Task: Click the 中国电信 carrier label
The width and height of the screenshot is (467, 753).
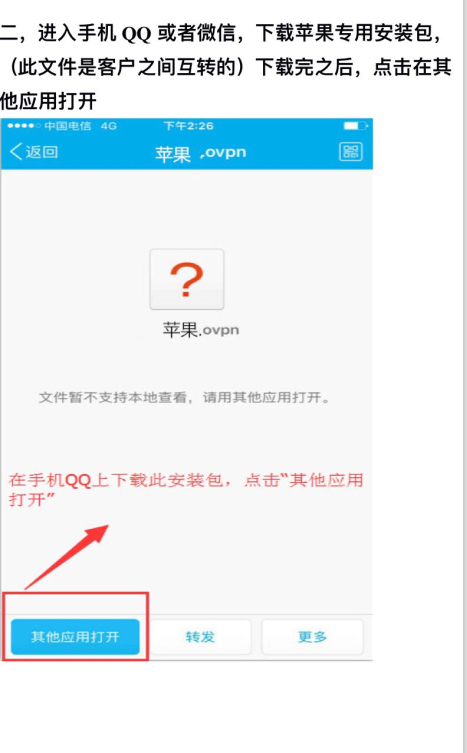Action: click(68, 126)
